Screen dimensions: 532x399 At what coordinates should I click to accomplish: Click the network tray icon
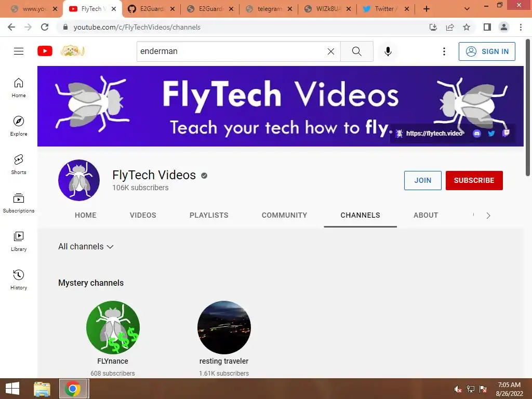click(471, 389)
